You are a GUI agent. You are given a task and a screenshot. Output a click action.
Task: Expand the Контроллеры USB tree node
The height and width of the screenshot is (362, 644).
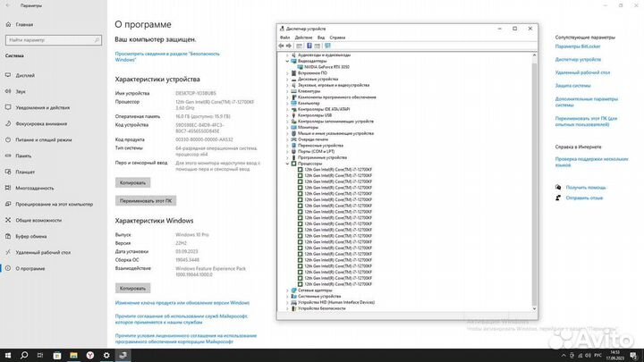click(x=287, y=115)
